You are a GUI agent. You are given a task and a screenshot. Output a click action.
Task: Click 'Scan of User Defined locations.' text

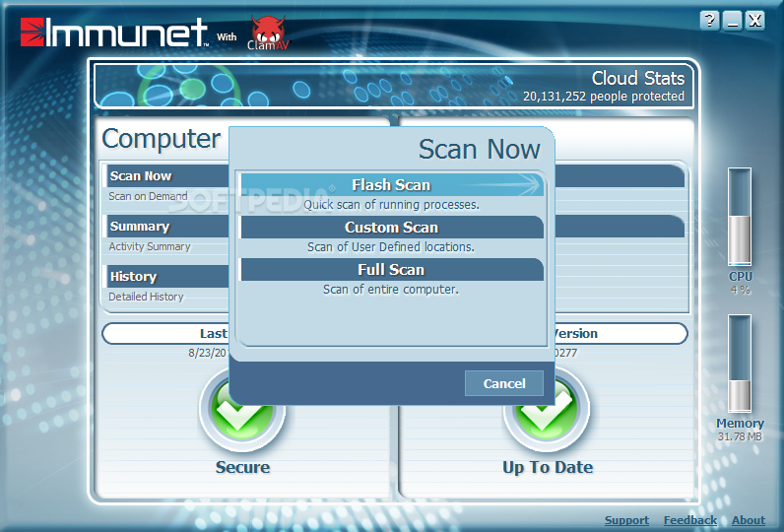click(391, 247)
